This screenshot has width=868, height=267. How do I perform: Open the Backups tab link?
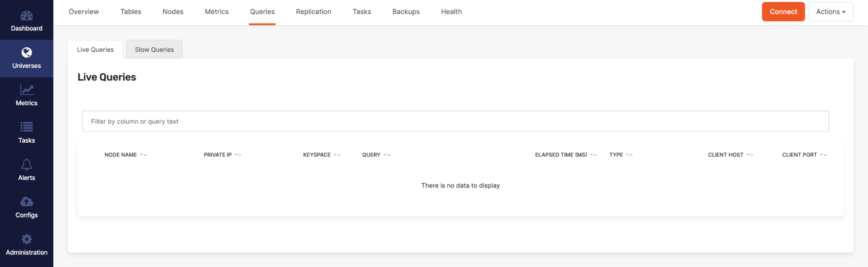click(406, 12)
